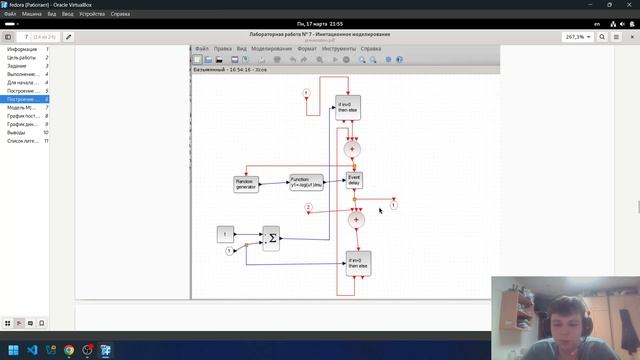Switch sidebar to outline view

point(19,323)
